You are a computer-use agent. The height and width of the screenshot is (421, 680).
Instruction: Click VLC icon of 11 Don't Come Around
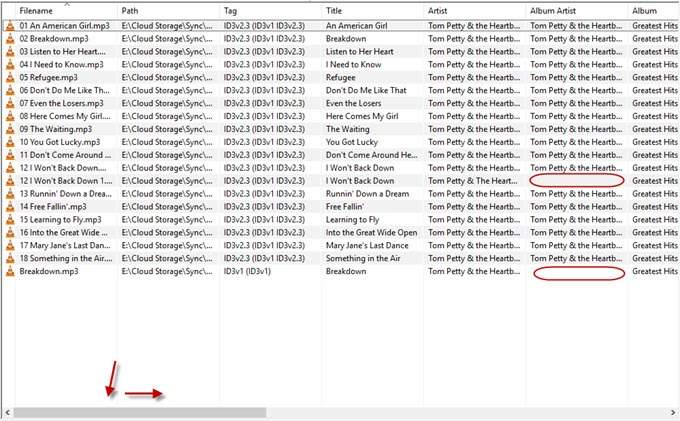(x=10, y=155)
